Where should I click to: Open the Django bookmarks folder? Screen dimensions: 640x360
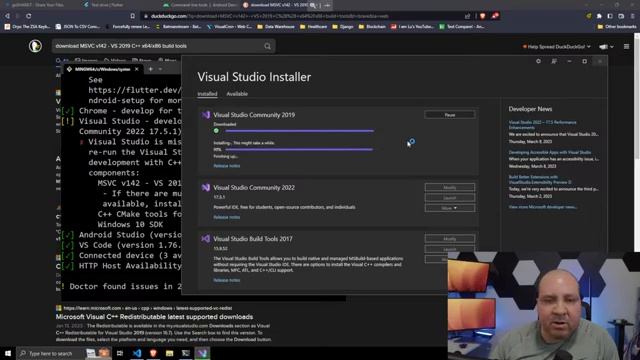click(x=343, y=27)
